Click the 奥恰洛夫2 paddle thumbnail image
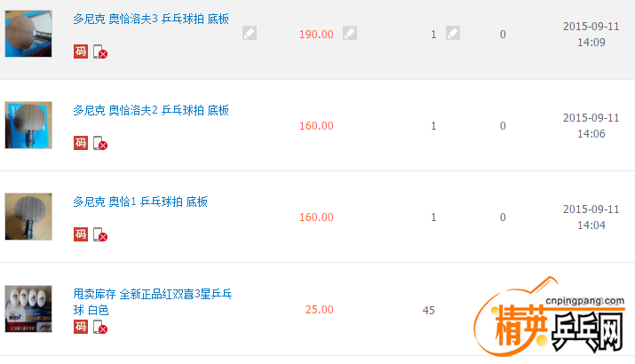Screen dimensions: 635x364 coord(28,125)
